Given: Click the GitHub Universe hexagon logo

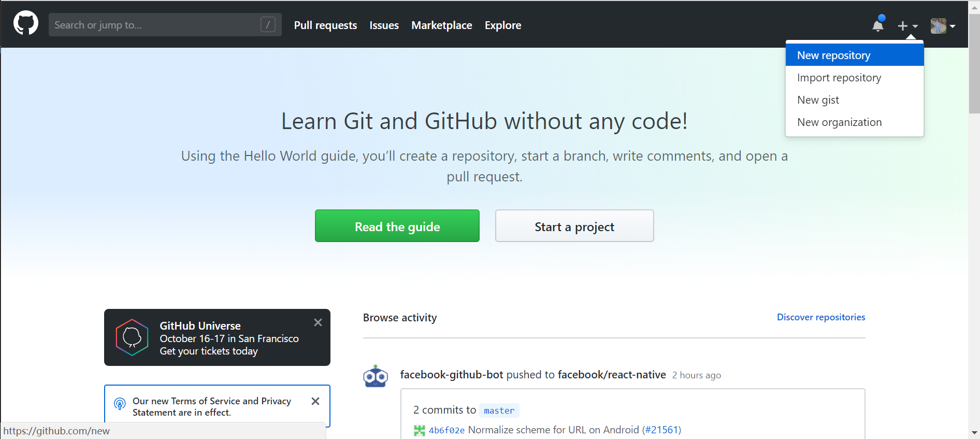Looking at the screenshot, I should tap(132, 337).
